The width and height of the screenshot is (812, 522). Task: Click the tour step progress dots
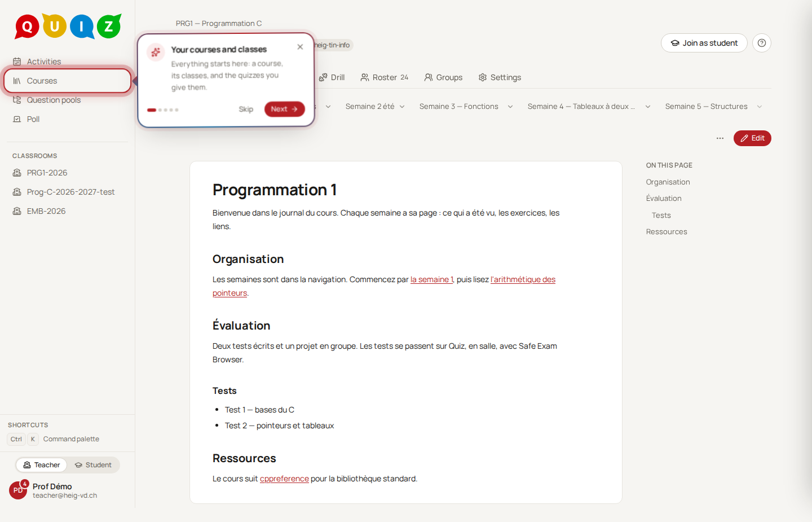point(163,110)
